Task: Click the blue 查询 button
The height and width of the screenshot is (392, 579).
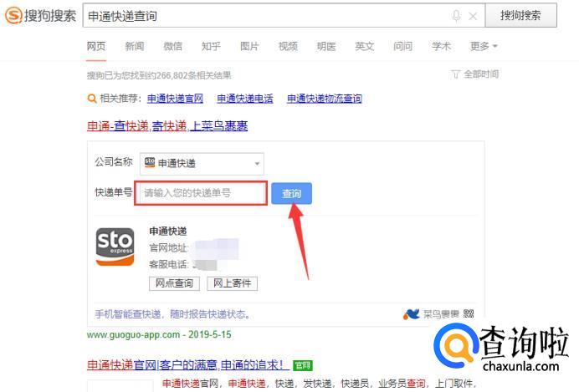Action: click(292, 193)
